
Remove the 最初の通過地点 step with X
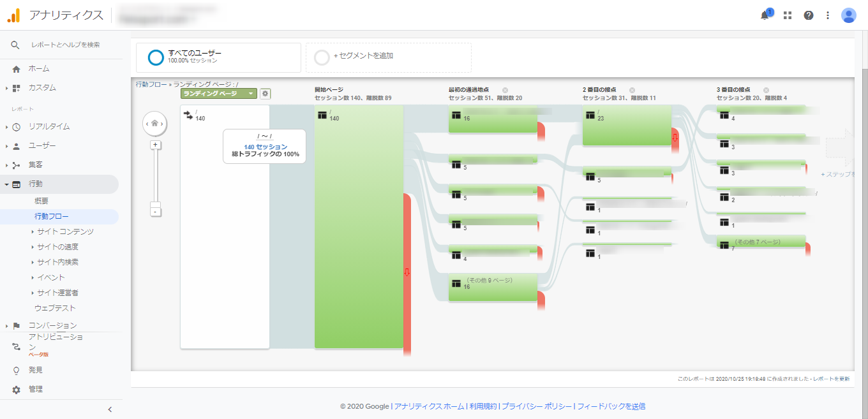pyautogui.click(x=505, y=90)
